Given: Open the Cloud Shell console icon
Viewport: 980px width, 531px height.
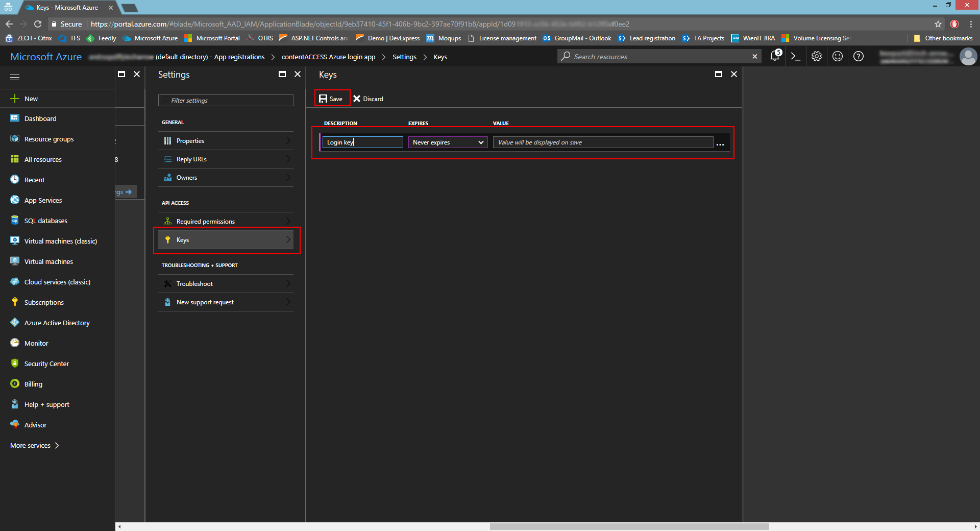Looking at the screenshot, I should tap(795, 57).
